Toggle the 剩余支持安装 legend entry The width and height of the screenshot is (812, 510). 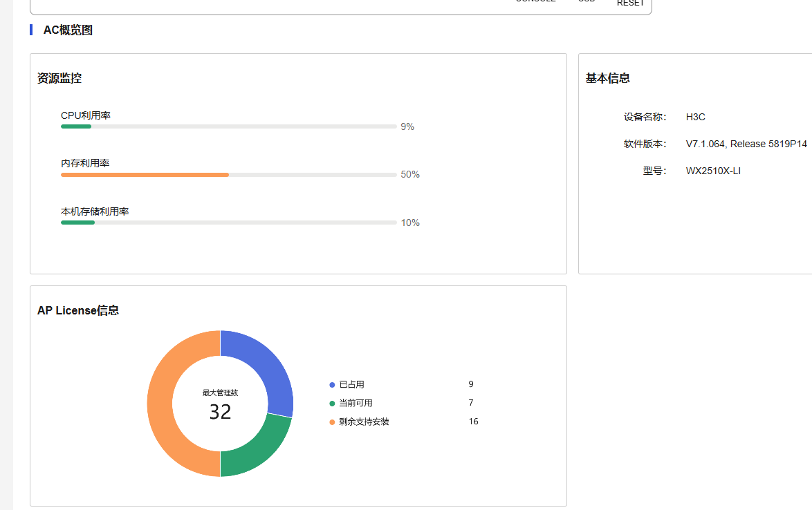364,422
